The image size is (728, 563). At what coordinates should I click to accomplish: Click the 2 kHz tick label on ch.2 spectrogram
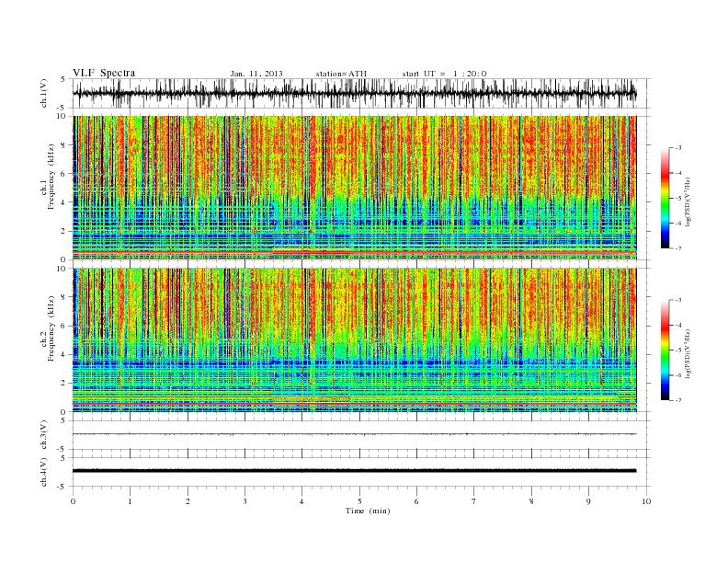click(63, 384)
